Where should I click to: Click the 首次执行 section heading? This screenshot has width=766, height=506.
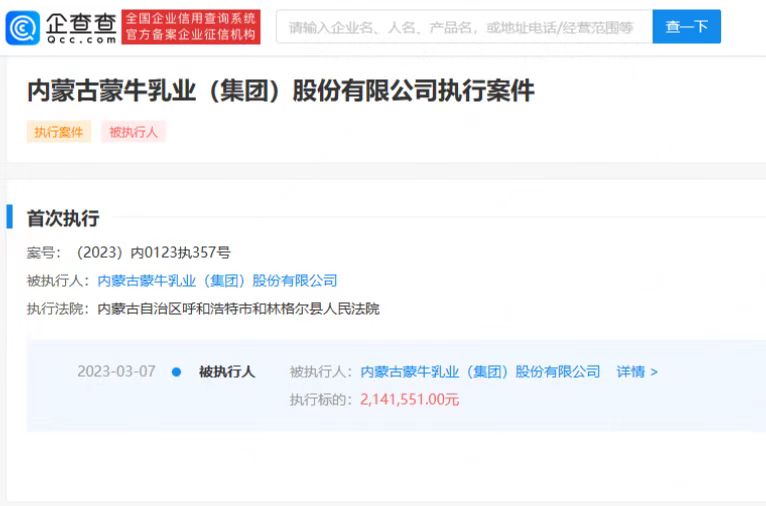(x=63, y=218)
